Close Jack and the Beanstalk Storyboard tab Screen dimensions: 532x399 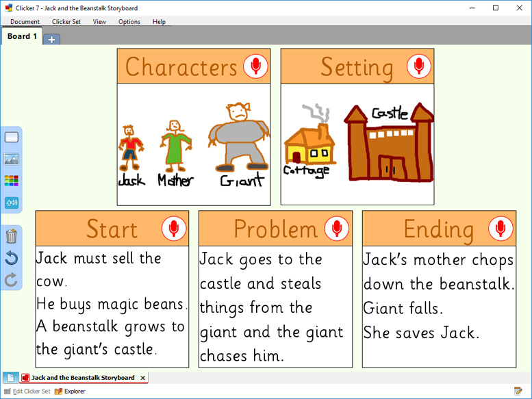coord(142,378)
